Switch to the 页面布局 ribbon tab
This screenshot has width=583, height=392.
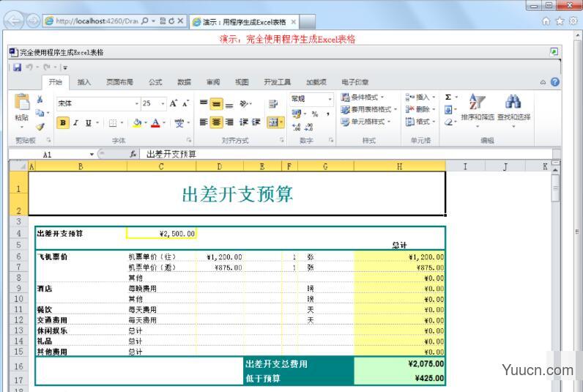[x=119, y=82]
